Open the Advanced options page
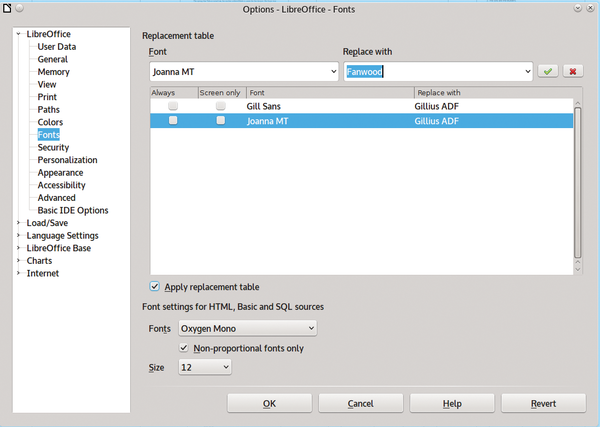 coord(56,198)
